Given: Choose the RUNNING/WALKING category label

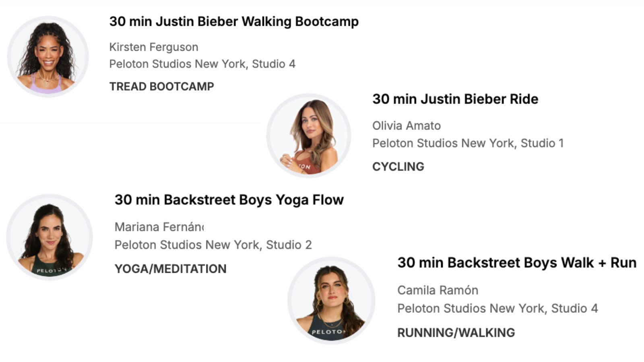Looking at the screenshot, I should [456, 333].
